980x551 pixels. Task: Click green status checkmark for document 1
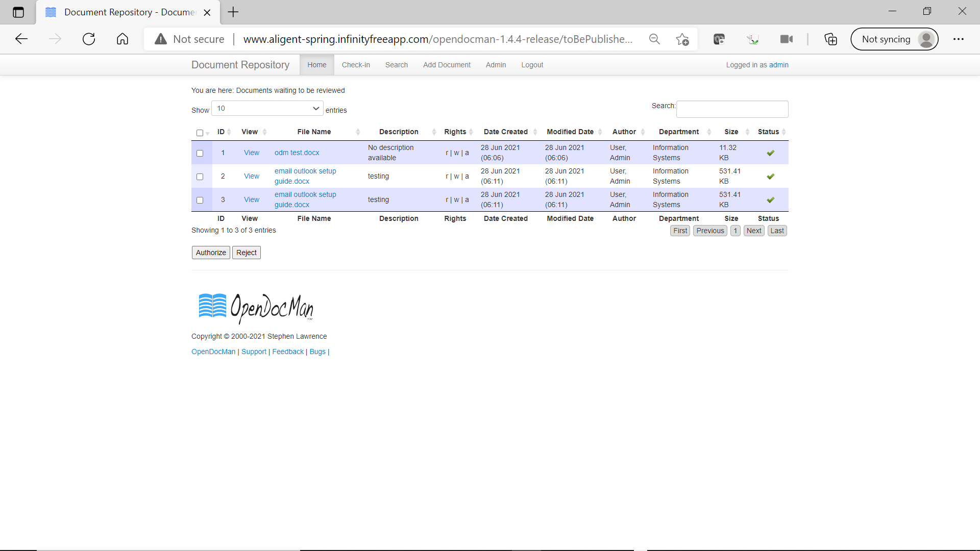click(x=770, y=153)
